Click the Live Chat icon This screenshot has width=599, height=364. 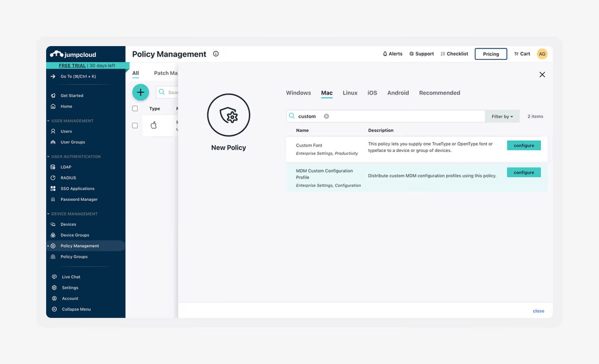tap(54, 277)
